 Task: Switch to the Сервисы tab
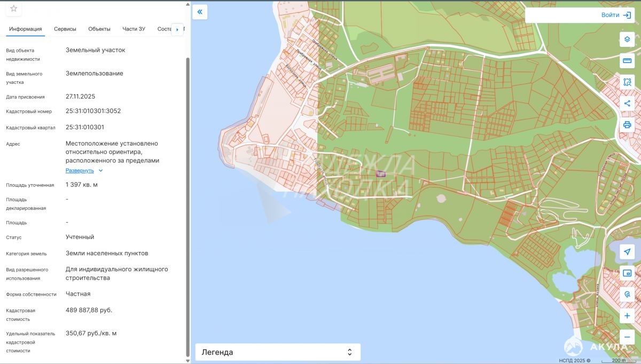click(65, 29)
